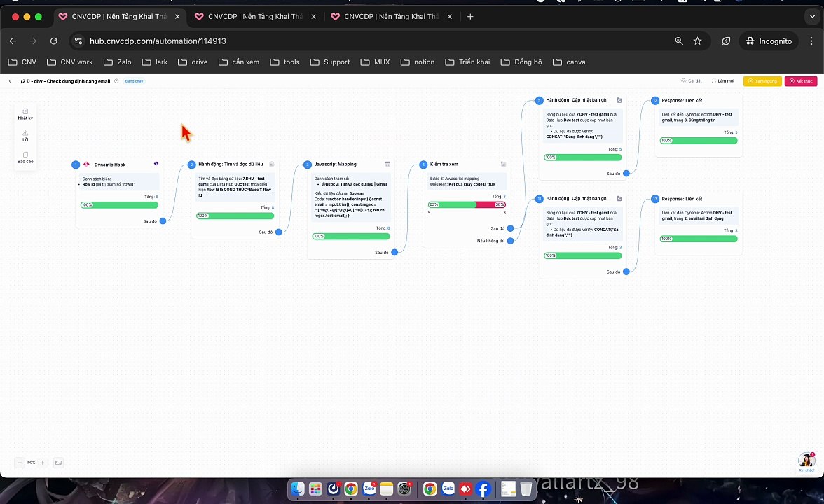Open Cài đặt settings
824x504 pixels.
pos(692,81)
